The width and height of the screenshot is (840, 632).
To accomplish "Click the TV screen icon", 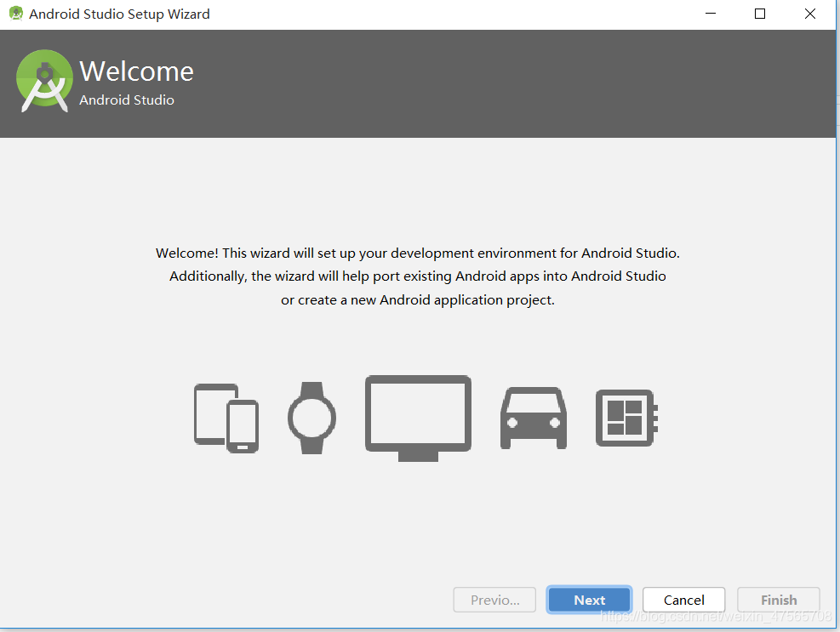I will click(418, 418).
